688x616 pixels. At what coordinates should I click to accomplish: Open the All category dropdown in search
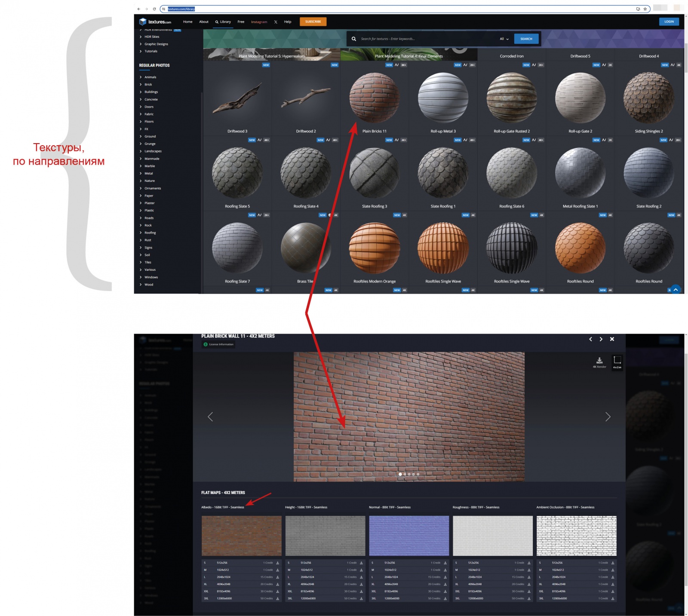coord(504,39)
